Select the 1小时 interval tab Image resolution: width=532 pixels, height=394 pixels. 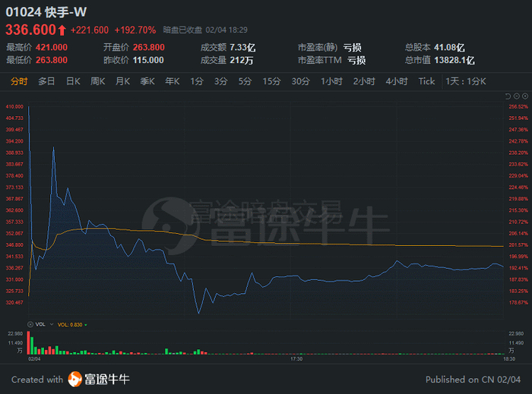tap(332, 81)
